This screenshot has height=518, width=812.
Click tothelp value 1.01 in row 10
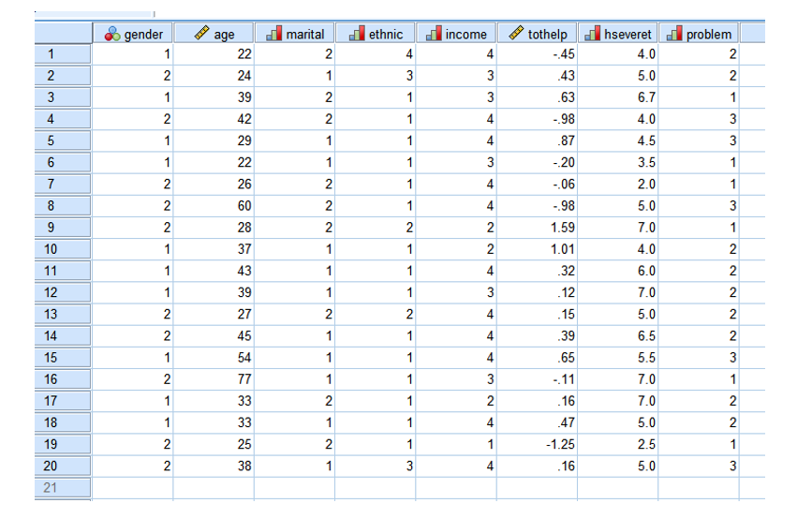(x=562, y=249)
